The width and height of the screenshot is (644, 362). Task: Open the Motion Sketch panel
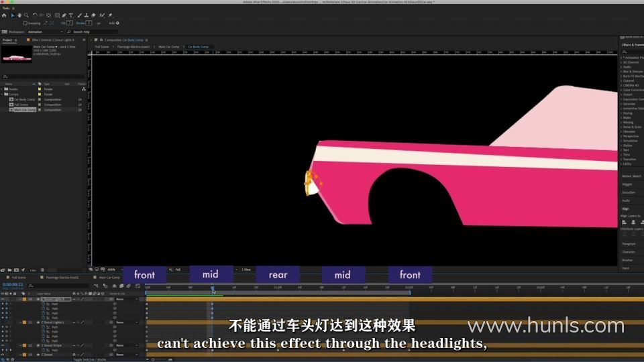click(632, 176)
